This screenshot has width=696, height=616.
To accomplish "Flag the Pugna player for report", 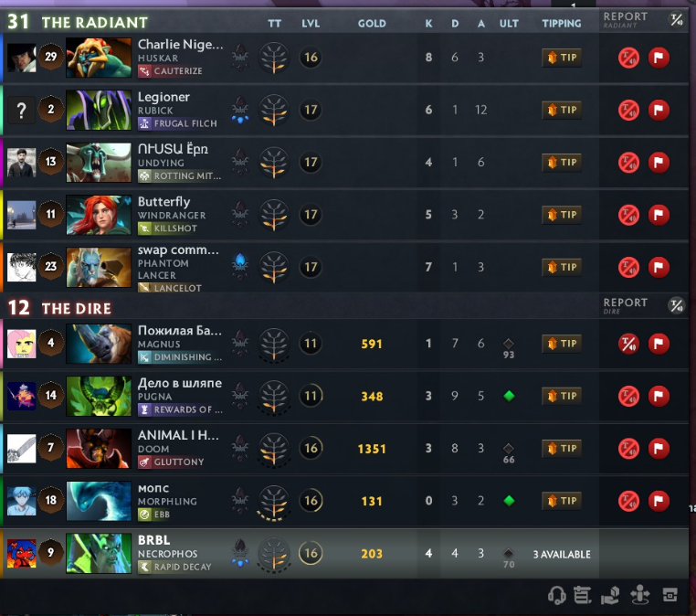I will coord(659,396).
